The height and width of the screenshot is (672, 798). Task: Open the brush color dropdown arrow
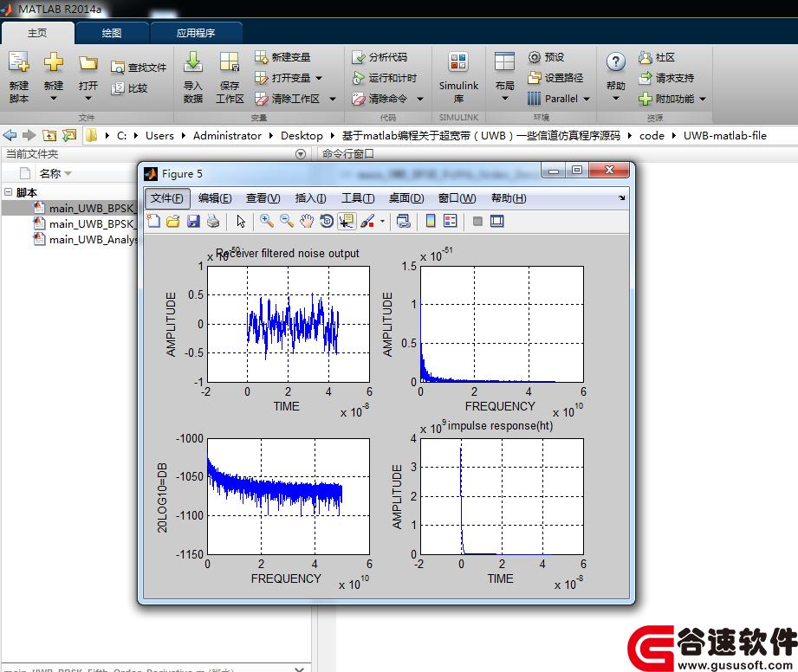tap(382, 222)
